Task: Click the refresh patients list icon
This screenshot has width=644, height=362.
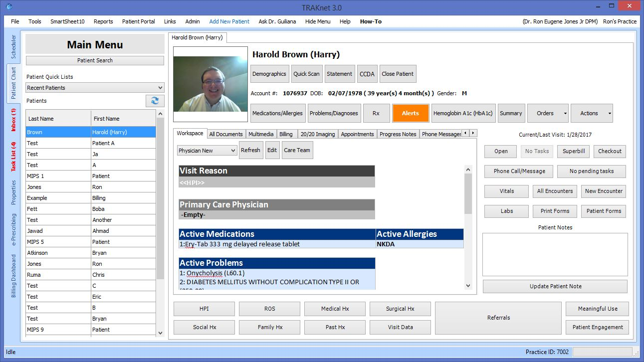Action: 155,101
